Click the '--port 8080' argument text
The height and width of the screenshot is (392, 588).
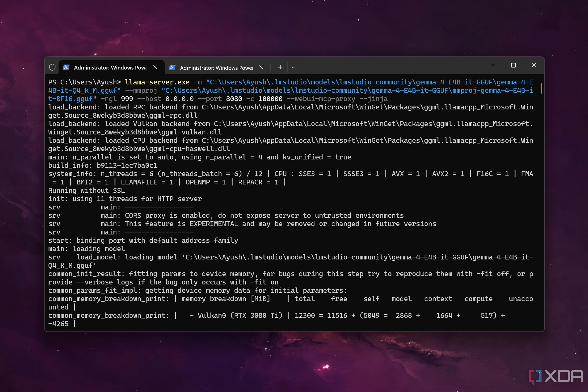220,99
